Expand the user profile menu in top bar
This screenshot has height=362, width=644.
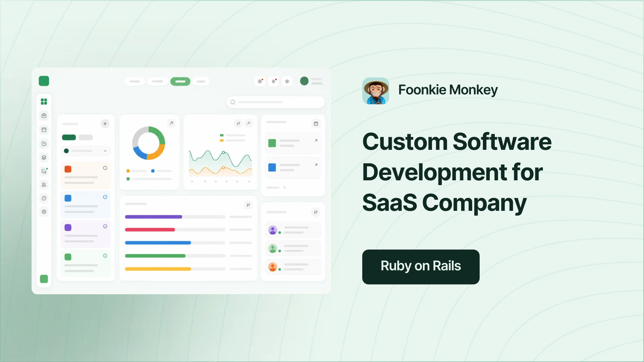pos(312,81)
